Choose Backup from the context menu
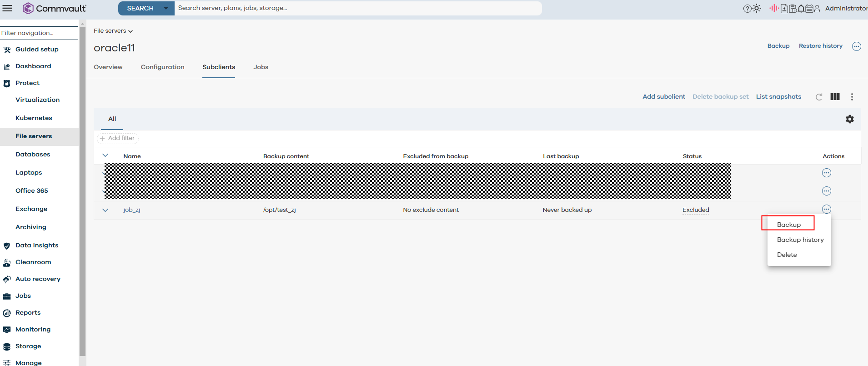 788,225
